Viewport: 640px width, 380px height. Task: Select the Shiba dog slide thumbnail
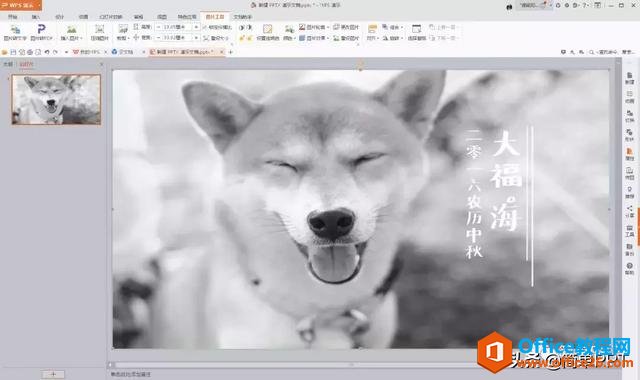[56, 100]
